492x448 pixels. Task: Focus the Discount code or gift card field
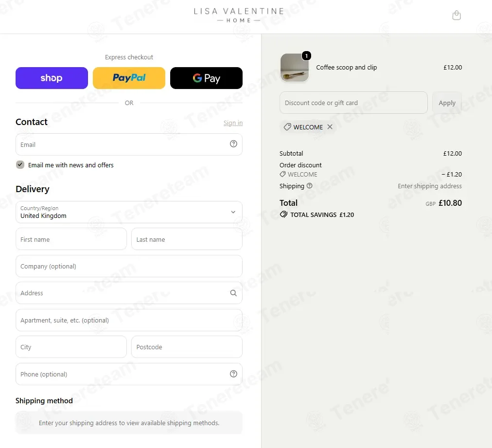point(353,103)
